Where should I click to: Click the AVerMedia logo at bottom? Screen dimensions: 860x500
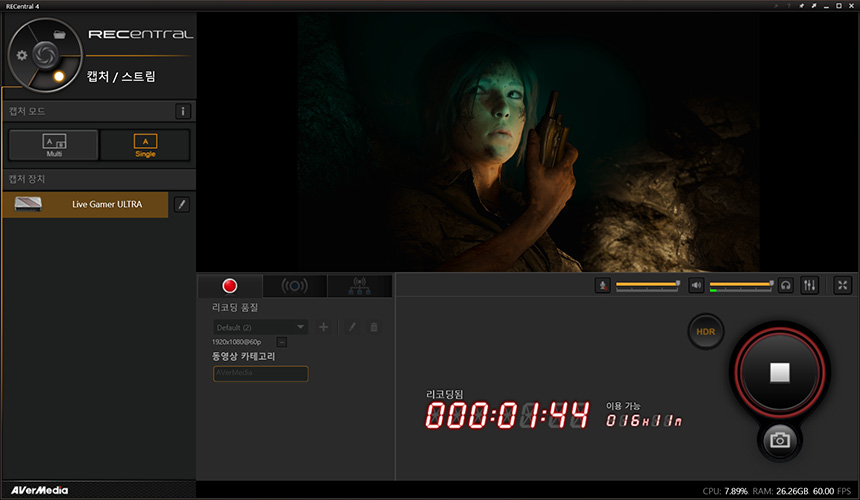point(39,490)
